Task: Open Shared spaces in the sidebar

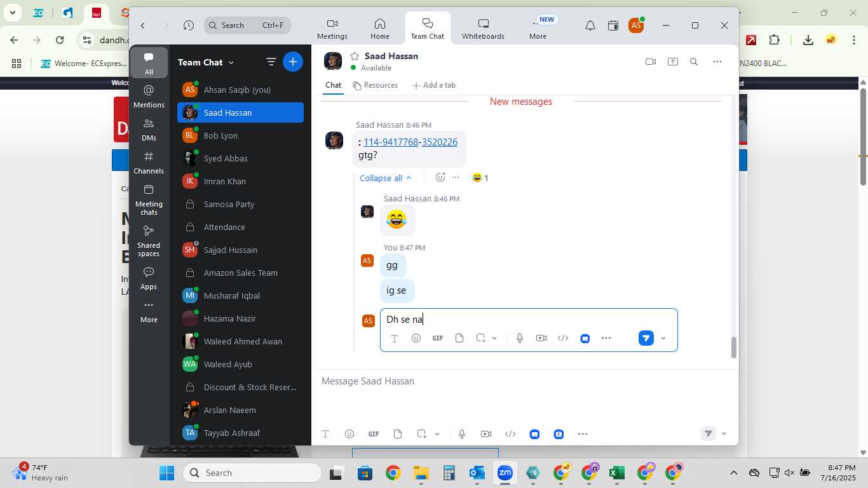Action: click(149, 241)
